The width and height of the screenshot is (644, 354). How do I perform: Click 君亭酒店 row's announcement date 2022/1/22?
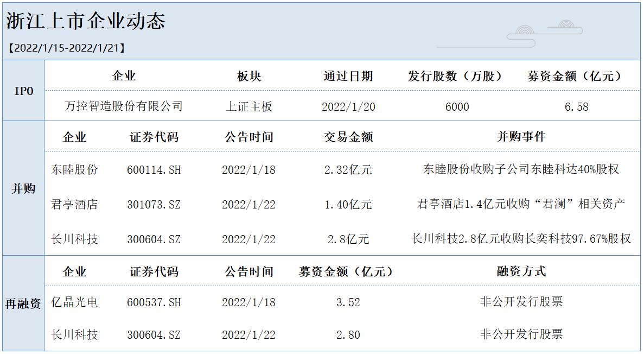(x=249, y=204)
